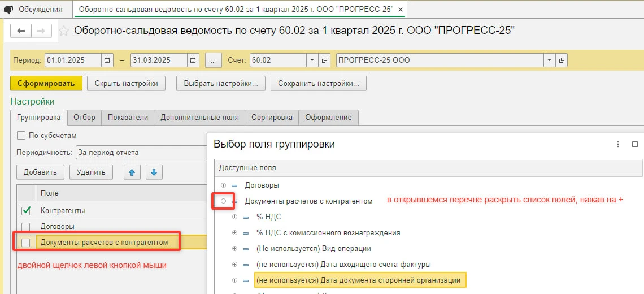Open more options menu in field selection dialog
The height and width of the screenshot is (294, 644).
click(x=617, y=144)
